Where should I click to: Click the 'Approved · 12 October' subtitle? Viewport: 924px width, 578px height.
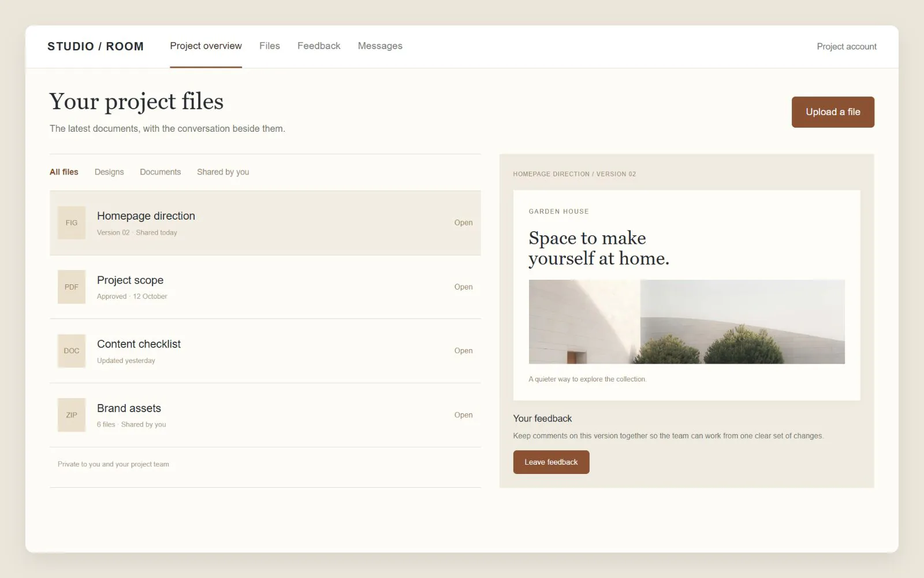click(x=132, y=297)
